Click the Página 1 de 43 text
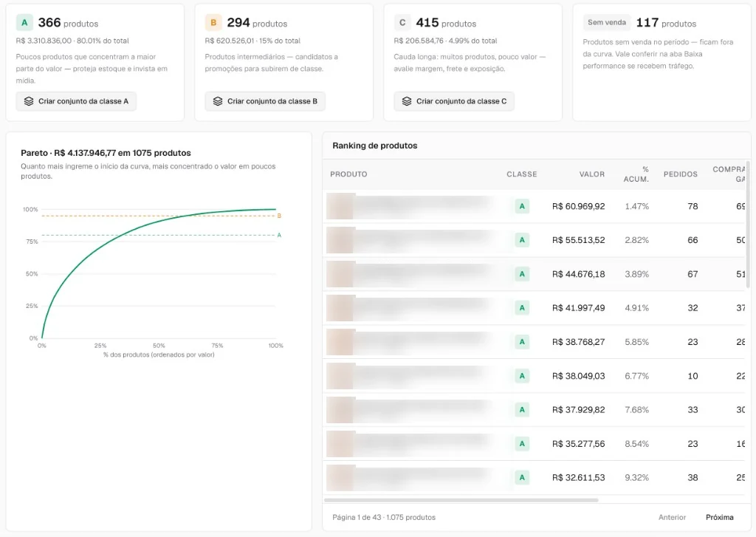This screenshot has height=537, width=756. pyautogui.click(x=357, y=517)
